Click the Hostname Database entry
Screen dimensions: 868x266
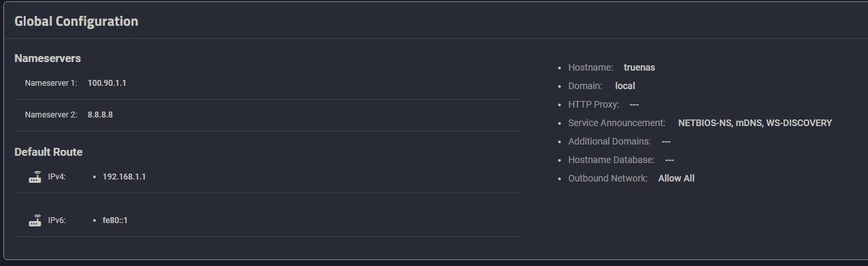coord(621,160)
